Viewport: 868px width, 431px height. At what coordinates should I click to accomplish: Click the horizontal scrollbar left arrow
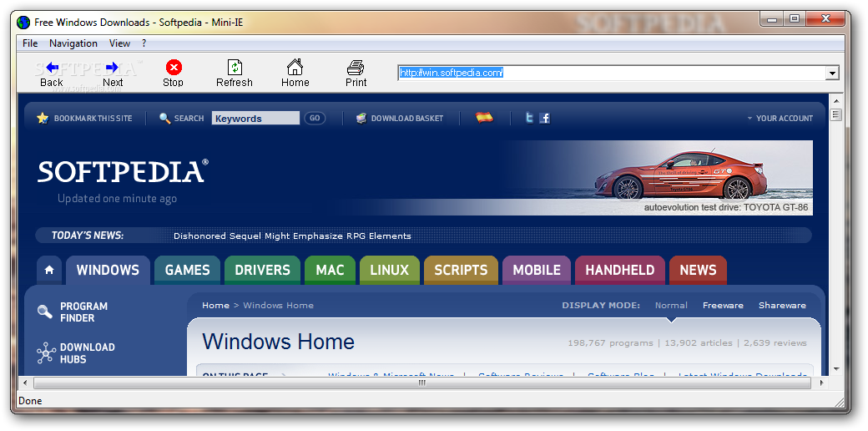pyautogui.click(x=24, y=383)
